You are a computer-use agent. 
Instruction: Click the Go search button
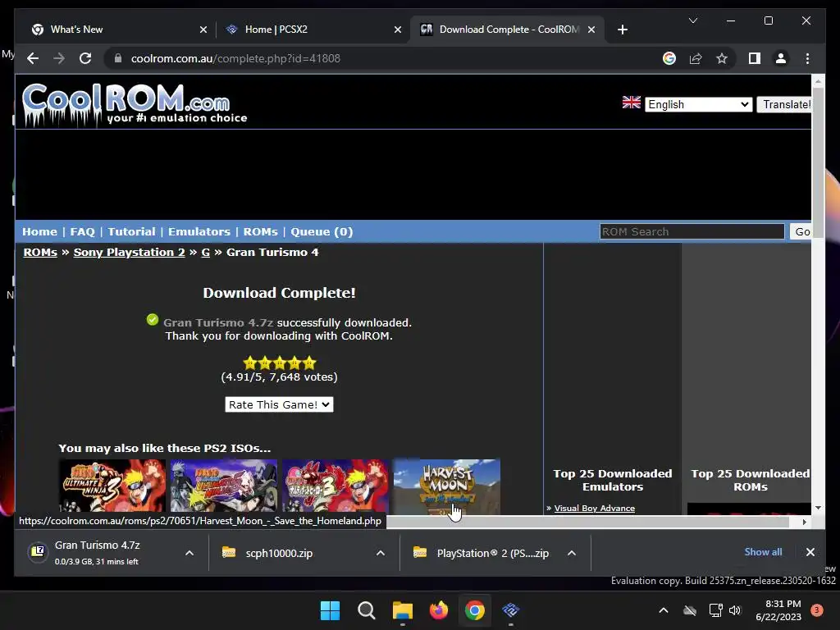[x=801, y=231]
